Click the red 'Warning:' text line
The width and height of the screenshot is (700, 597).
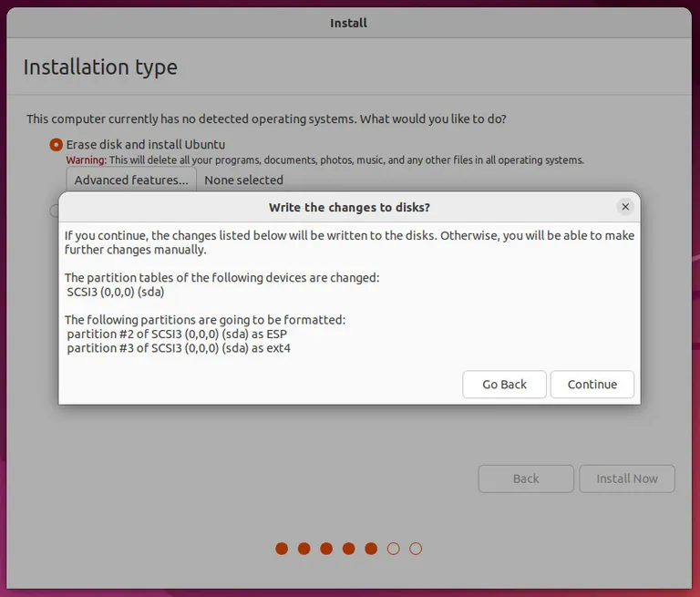pos(325,160)
